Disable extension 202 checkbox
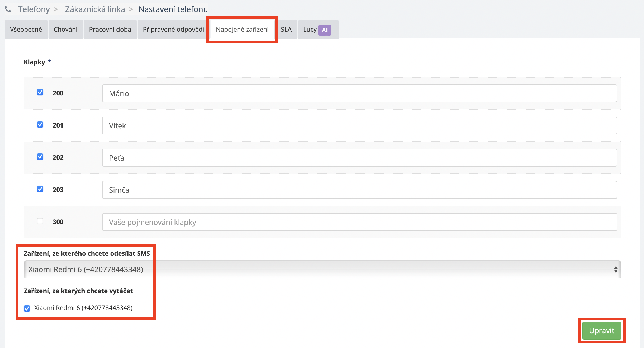 click(x=40, y=157)
